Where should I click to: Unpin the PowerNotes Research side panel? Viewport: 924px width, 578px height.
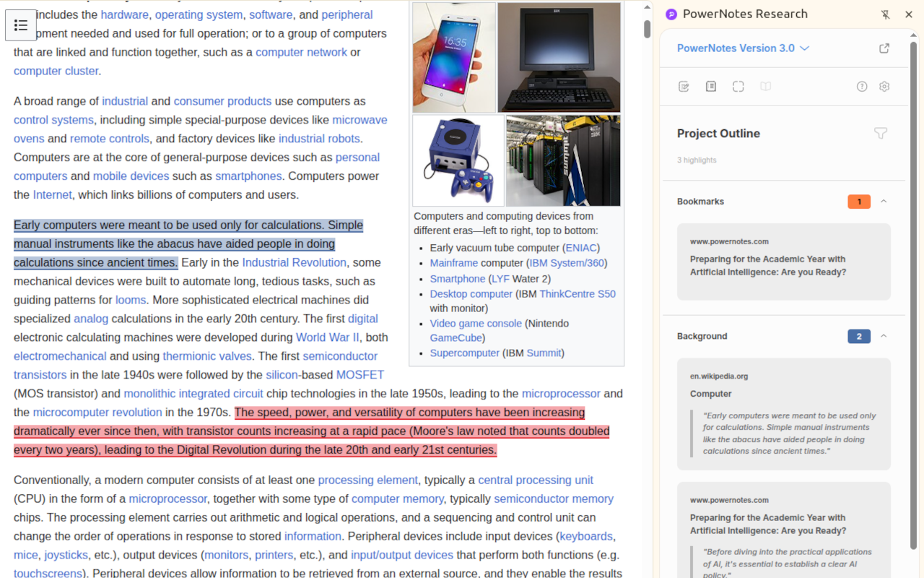click(x=885, y=14)
